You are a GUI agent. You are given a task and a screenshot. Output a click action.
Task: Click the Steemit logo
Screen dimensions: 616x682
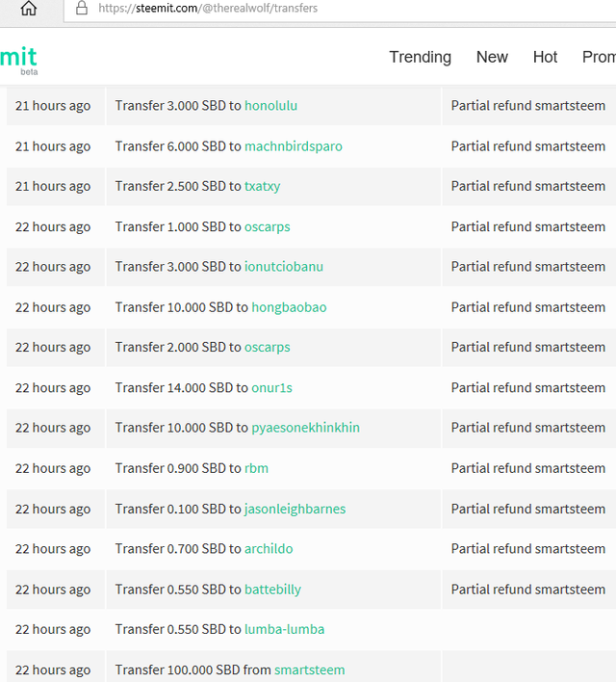click(18, 59)
